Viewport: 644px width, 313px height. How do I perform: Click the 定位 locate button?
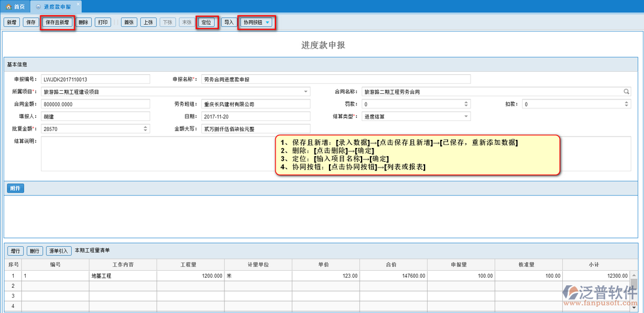click(206, 23)
